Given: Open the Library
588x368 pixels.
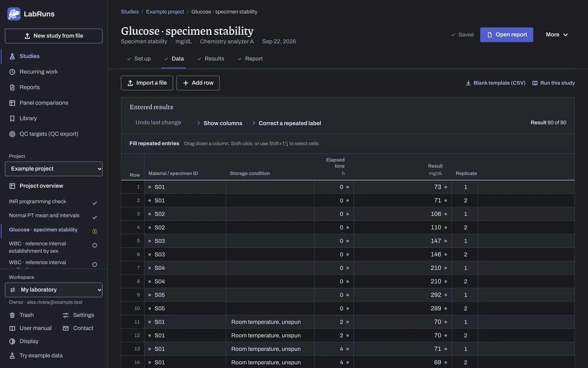Looking at the screenshot, I should pos(53,119).
